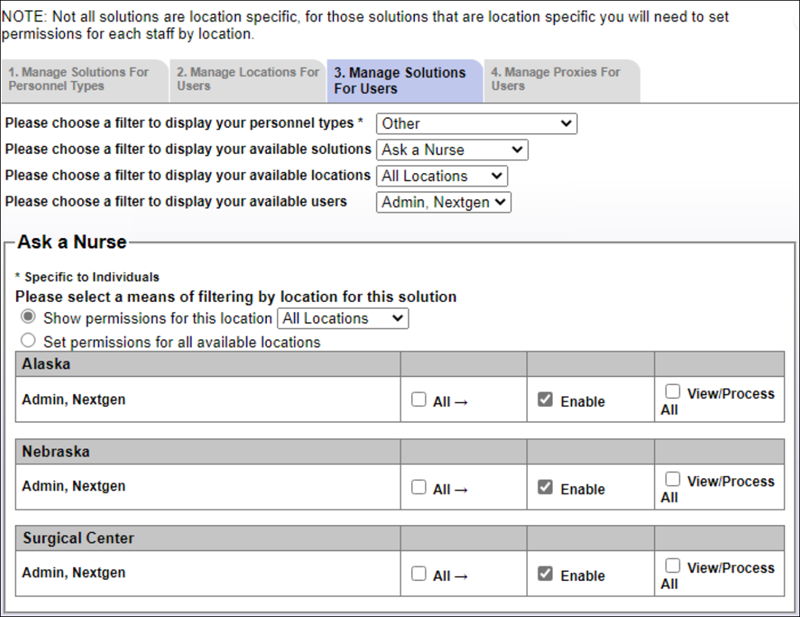Switch to Manage Locations For Users tab
The width and height of the screenshot is (800, 617).
click(x=248, y=80)
